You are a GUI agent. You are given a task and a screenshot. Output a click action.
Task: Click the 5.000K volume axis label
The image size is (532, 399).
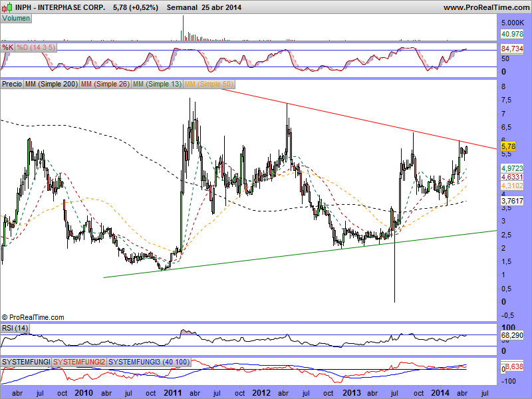[x=512, y=23]
